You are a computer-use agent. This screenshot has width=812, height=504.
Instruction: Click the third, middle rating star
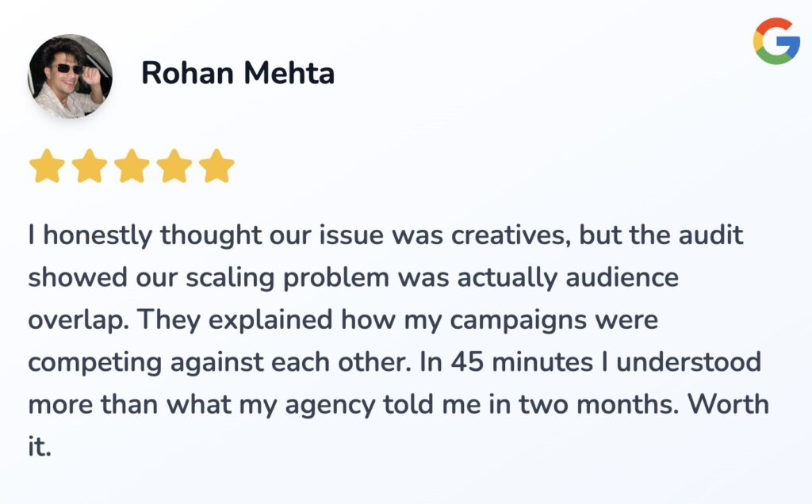point(132,167)
